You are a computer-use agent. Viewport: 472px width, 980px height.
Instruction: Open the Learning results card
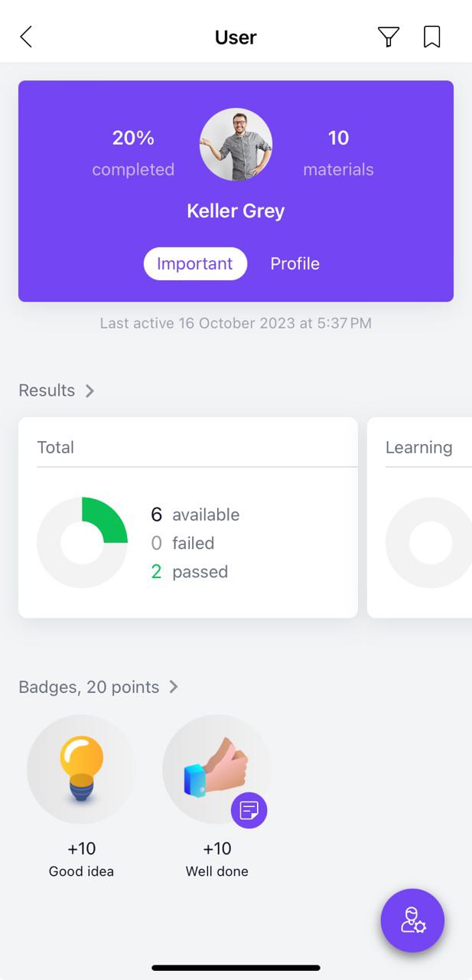coord(419,518)
